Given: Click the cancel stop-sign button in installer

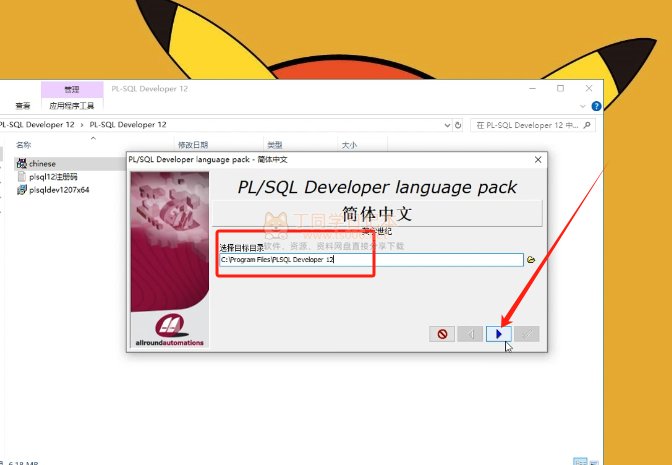Looking at the screenshot, I should 442,334.
